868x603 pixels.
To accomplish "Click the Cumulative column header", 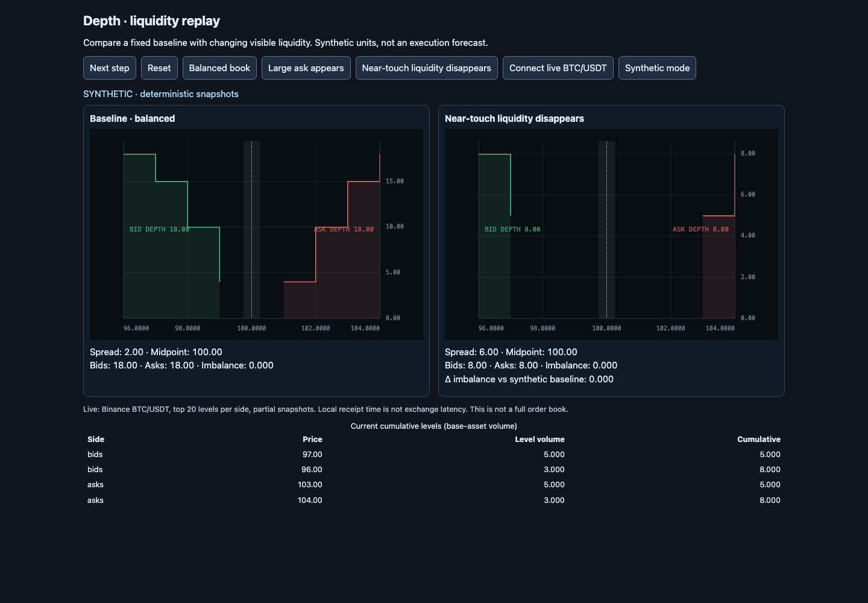I will pyautogui.click(x=759, y=440).
